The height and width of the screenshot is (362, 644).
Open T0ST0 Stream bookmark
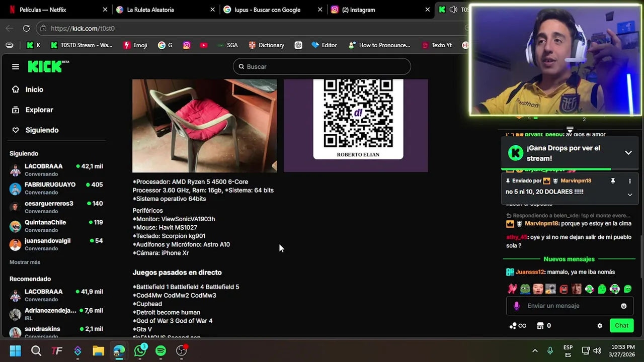point(82,45)
